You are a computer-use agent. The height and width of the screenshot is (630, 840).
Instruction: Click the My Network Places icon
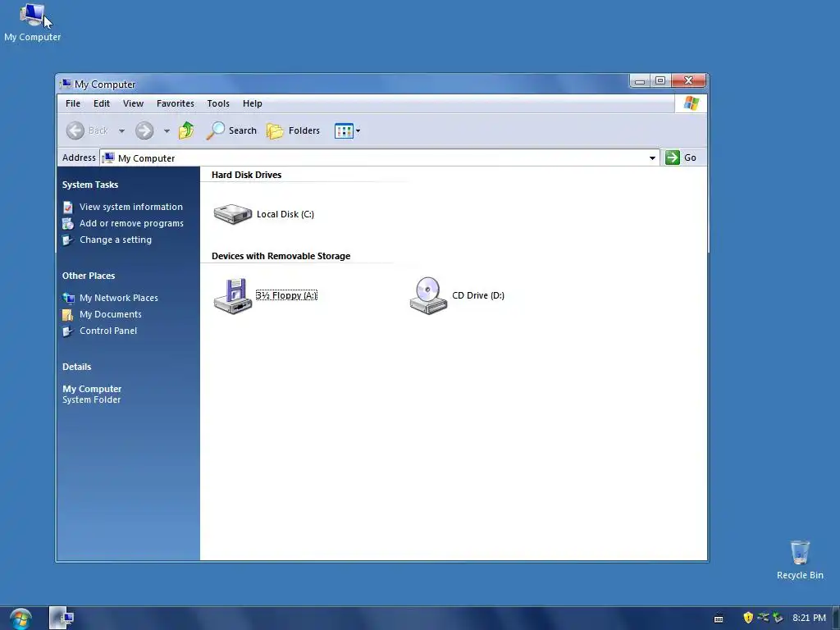[68, 298]
